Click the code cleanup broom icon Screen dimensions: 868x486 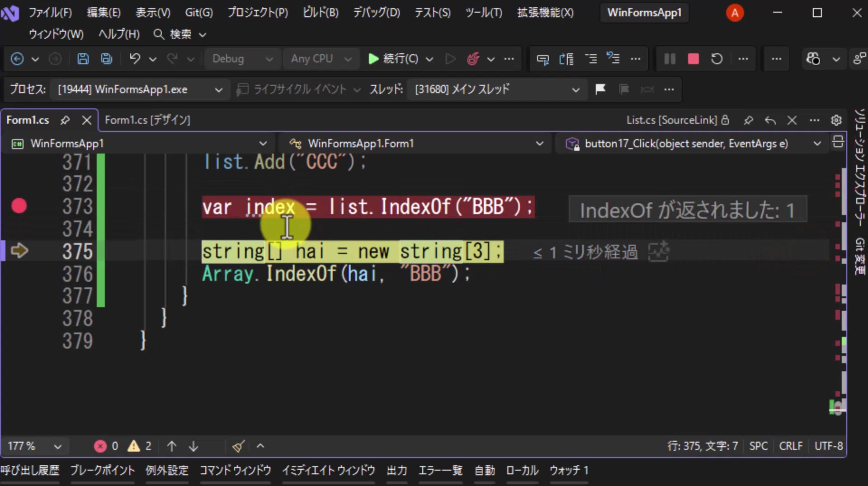point(238,446)
